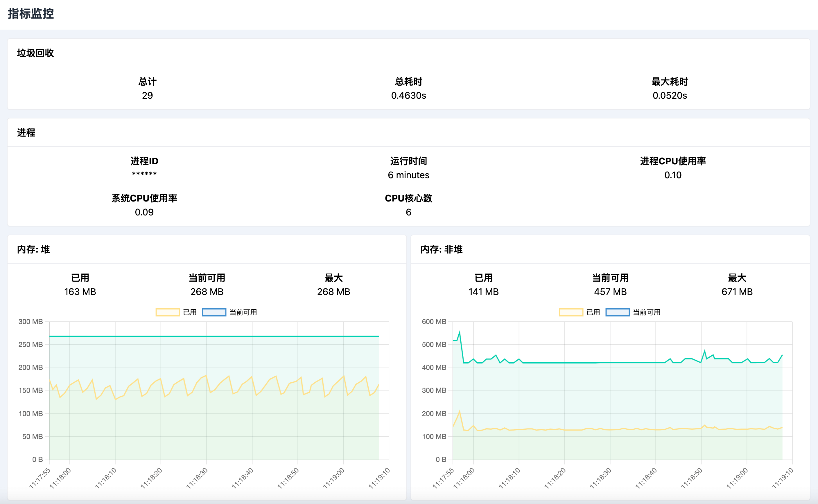Select the 进程CPU使用率 value 0.10
Image resolution: width=818 pixels, height=504 pixels.
pos(673,175)
